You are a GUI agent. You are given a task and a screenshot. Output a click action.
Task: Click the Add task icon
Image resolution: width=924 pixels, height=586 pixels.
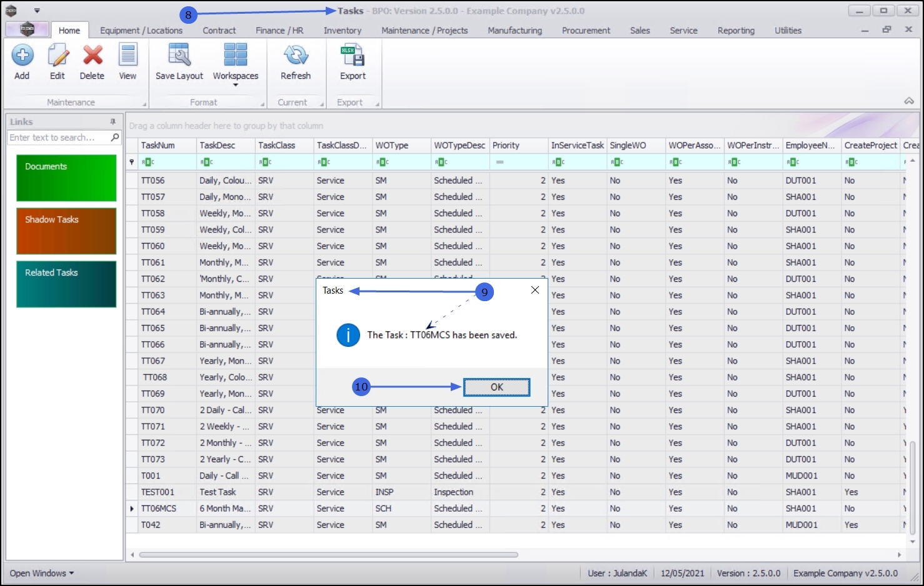click(22, 56)
